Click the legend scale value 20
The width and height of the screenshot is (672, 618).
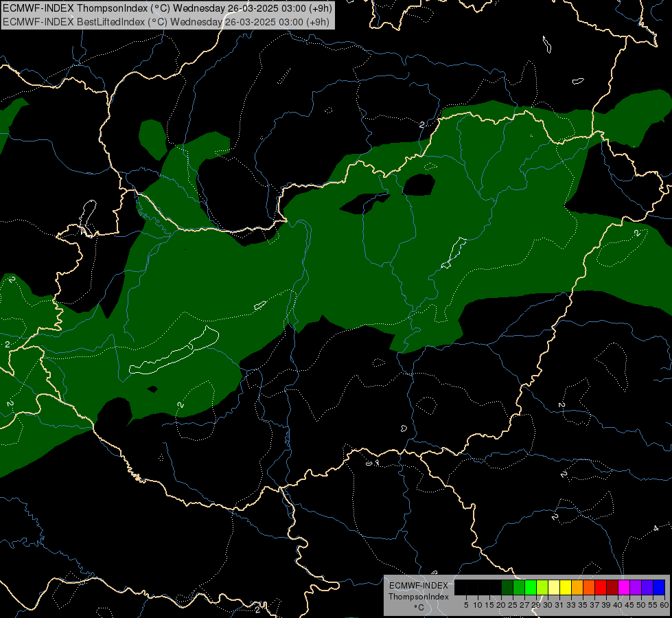(x=501, y=605)
